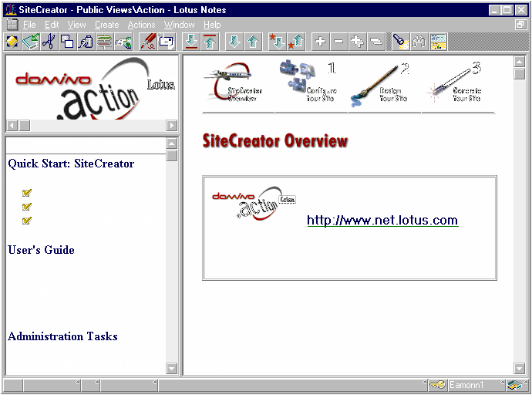
Task: Click the logo pane horizontal scrollbar thumb
Action: tap(25, 126)
